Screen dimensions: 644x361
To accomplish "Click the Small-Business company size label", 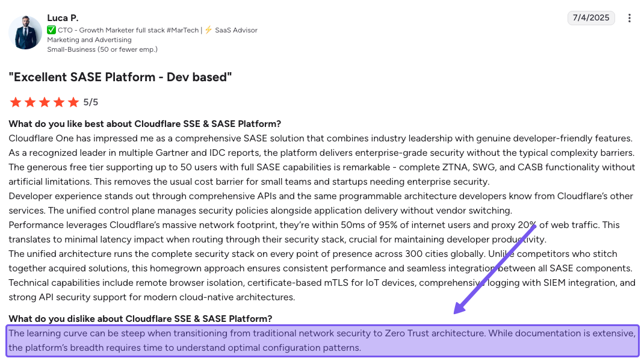I will pos(102,49).
